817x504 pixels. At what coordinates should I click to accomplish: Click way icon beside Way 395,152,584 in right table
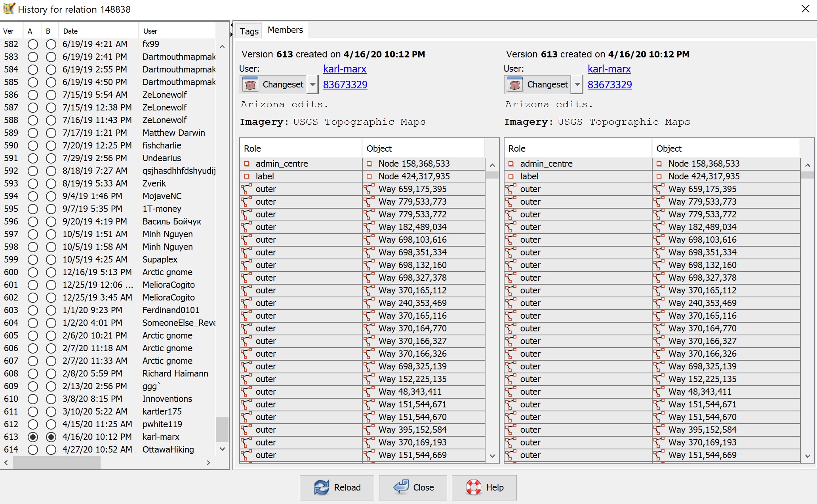659,430
